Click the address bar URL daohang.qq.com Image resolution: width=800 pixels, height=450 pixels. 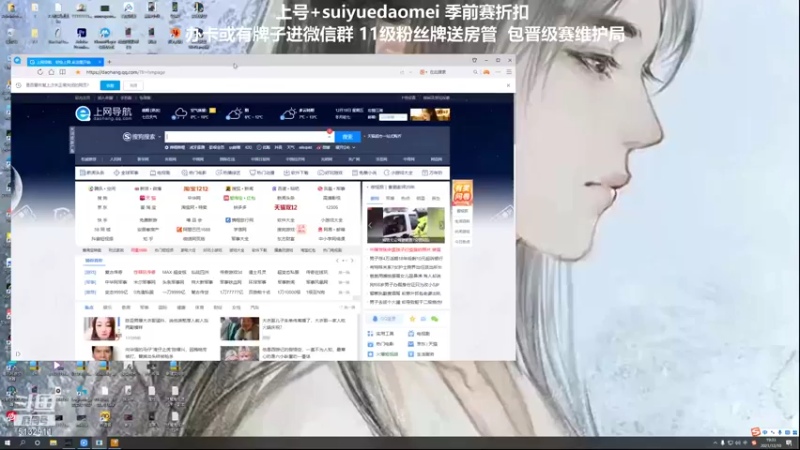click(x=126, y=72)
